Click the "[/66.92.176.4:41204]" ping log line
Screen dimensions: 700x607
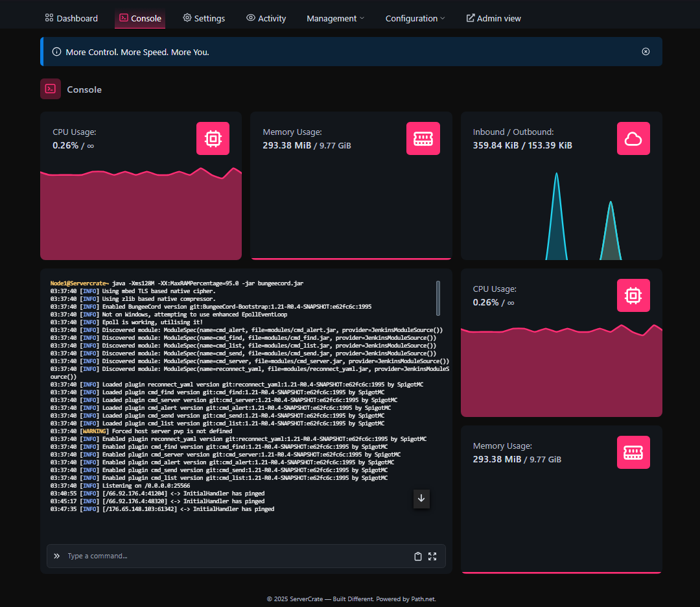(157, 494)
